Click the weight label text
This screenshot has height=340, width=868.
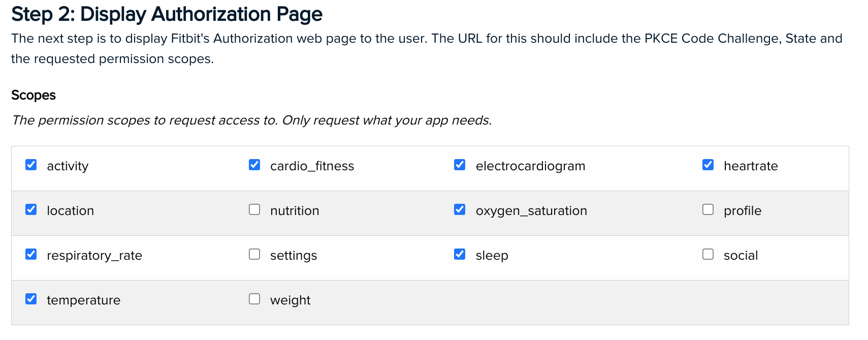[290, 300]
